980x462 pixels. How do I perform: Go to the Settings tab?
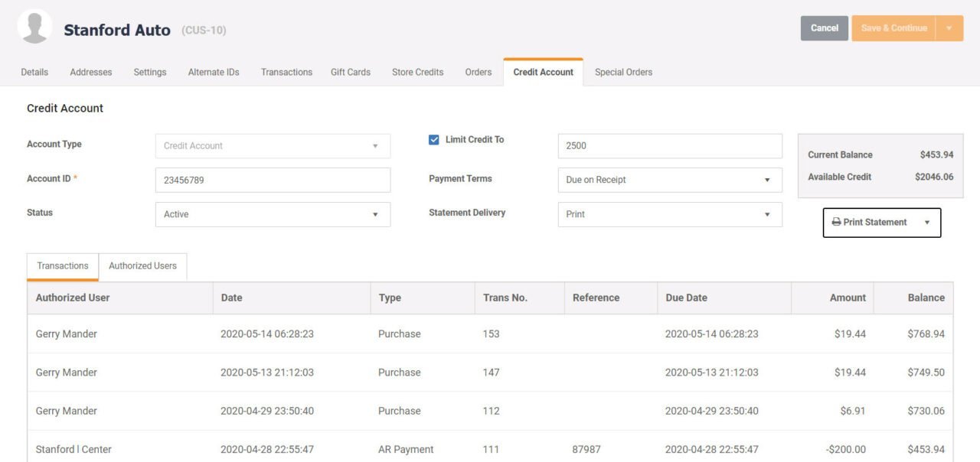coord(150,72)
